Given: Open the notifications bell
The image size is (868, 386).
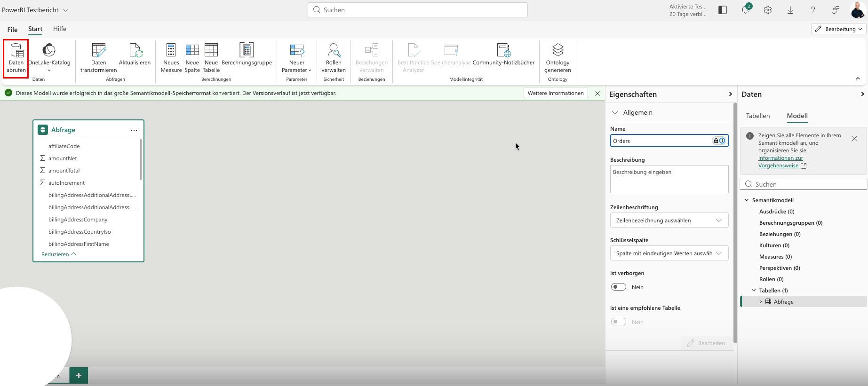Looking at the screenshot, I should tap(745, 10).
